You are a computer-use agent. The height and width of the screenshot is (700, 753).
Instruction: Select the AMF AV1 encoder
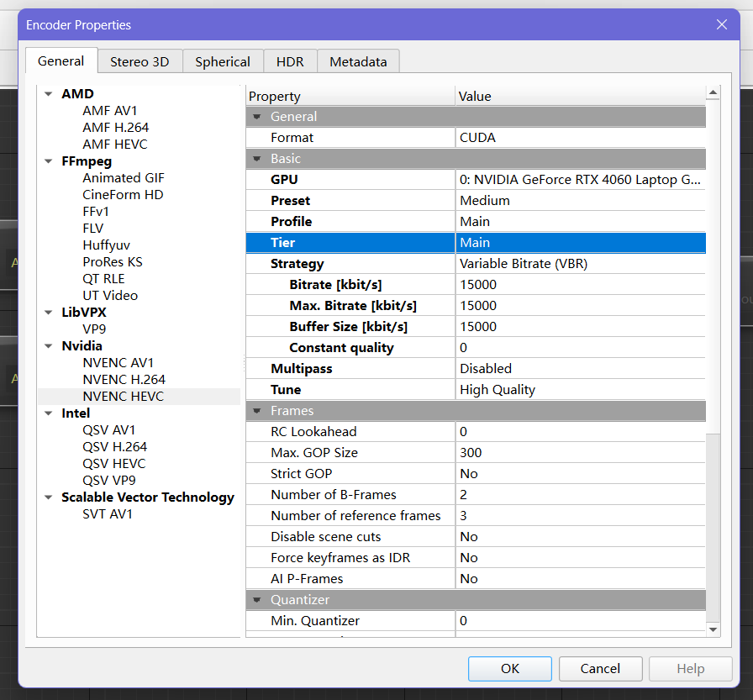click(110, 110)
